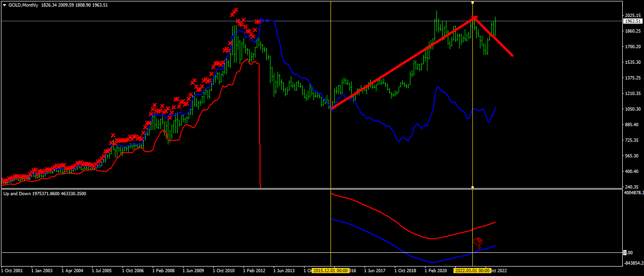
Task: Select the top anchor point of the red trendline
Action: point(474,18)
